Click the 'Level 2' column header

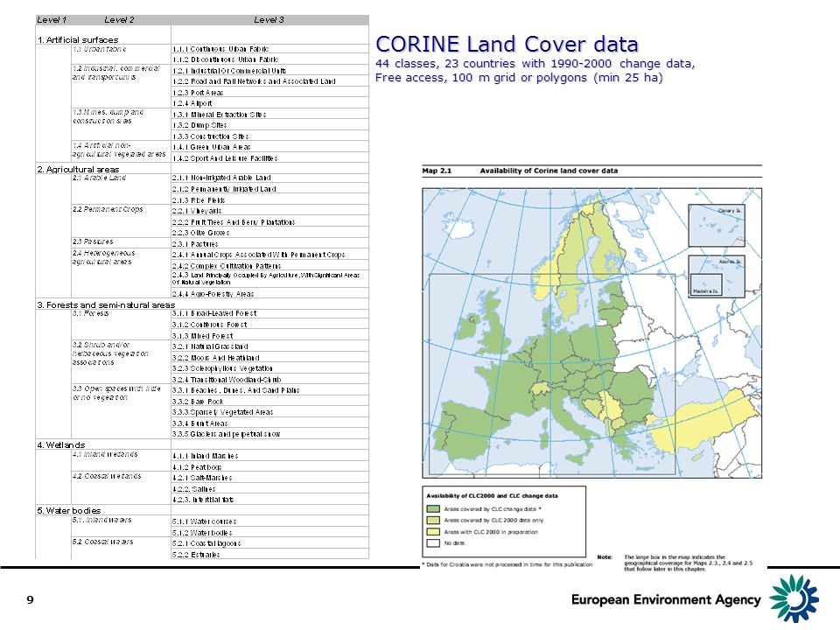click(119, 20)
